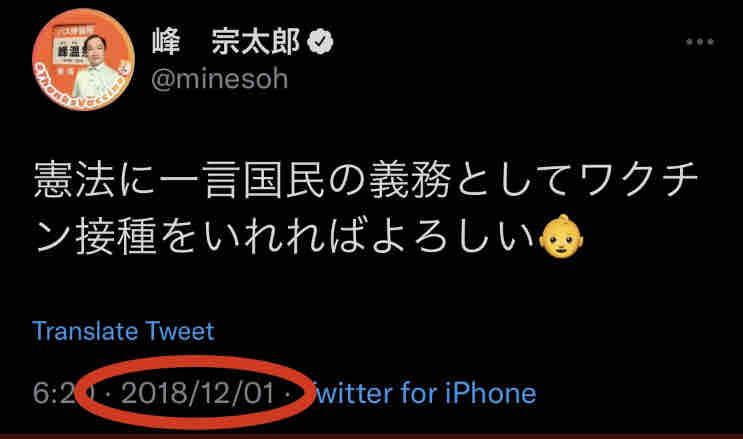Open the three-dot more options menu
The height and width of the screenshot is (439, 743).
(x=700, y=42)
